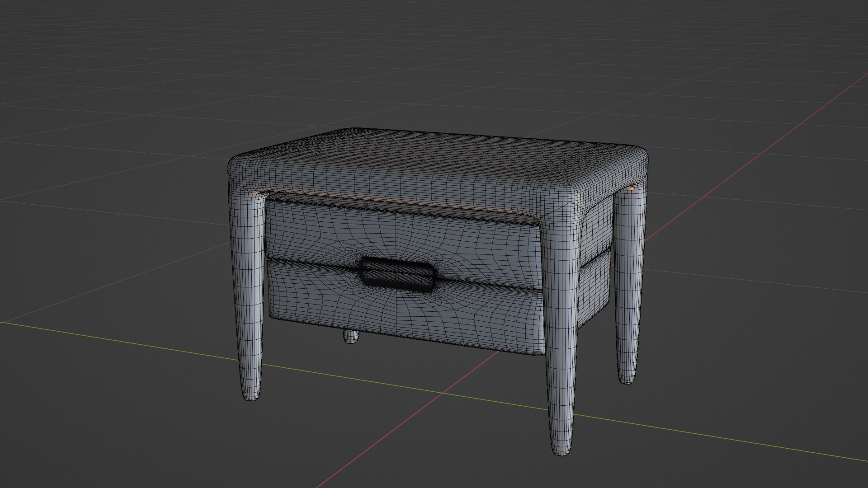Click the small back leg under the drawer
The height and width of the screenshot is (488, 868).
[350, 336]
